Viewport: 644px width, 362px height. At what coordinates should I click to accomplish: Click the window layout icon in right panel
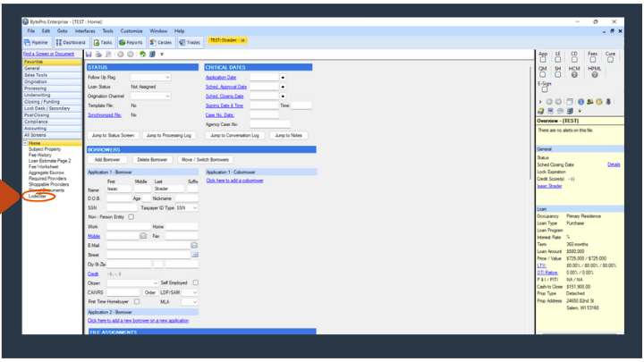pyautogui.click(x=570, y=102)
